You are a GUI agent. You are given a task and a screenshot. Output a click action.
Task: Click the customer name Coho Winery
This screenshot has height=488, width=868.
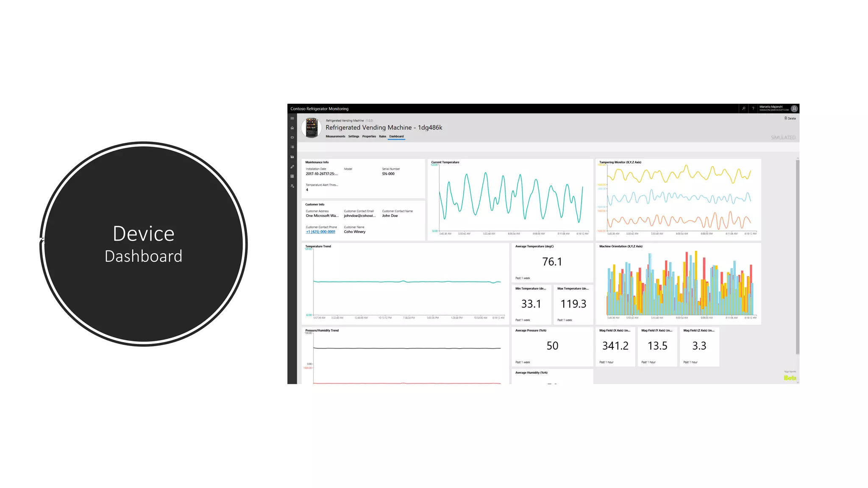tap(355, 232)
